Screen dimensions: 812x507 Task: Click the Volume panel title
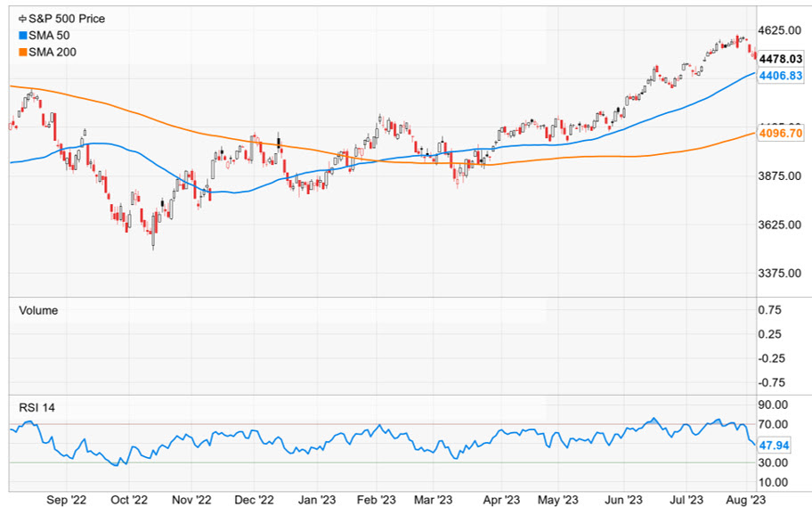(x=38, y=310)
